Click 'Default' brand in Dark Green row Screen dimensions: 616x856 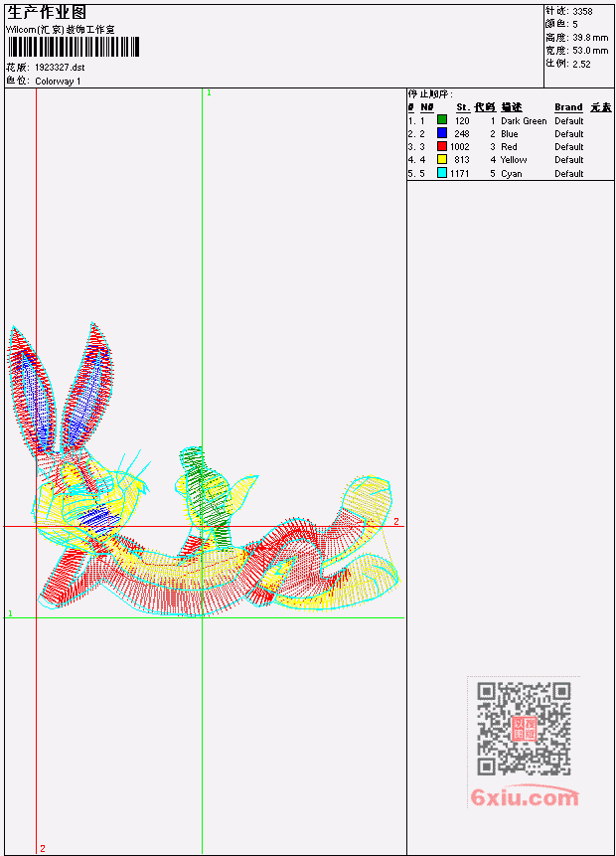[x=569, y=120]
